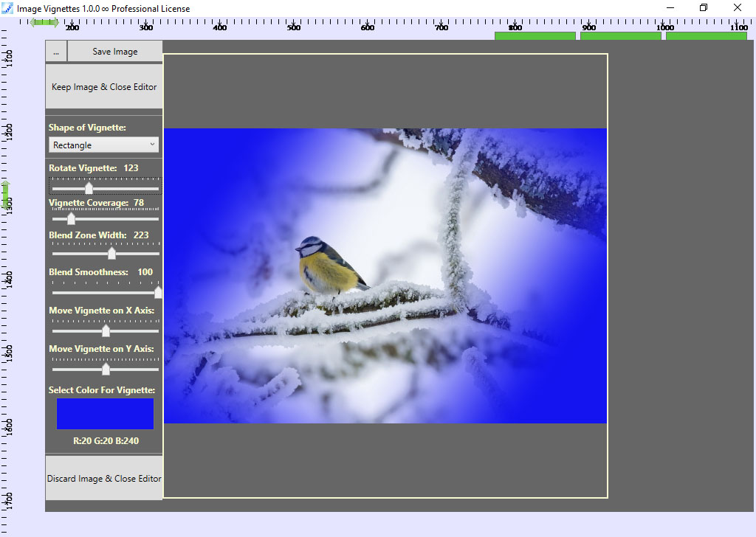
Task: Click the 'Select Color For Vignette:' label
Action: click(x=102, y=390)
